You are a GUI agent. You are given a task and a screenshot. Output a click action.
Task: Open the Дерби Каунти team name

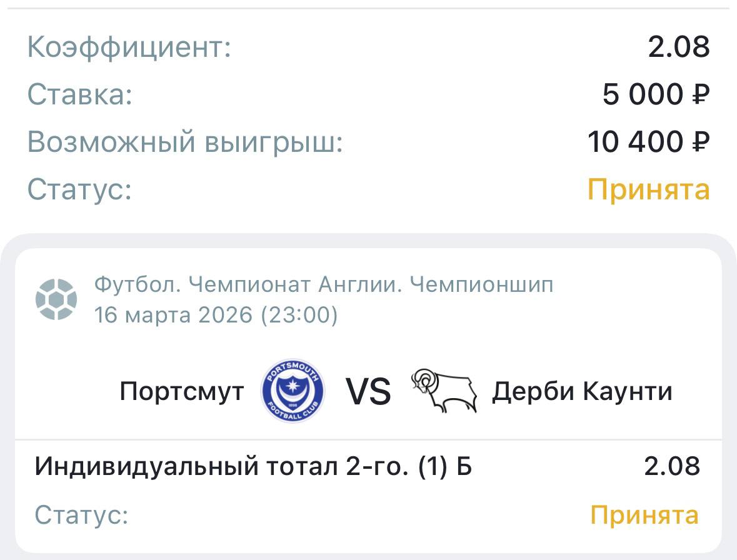[582, 392]
